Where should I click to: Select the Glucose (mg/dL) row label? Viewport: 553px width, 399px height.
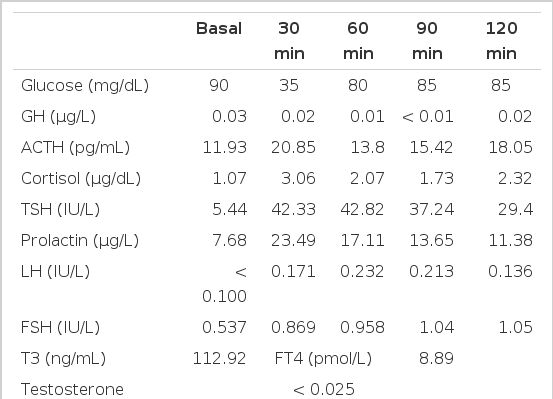(x=85, y=85)
